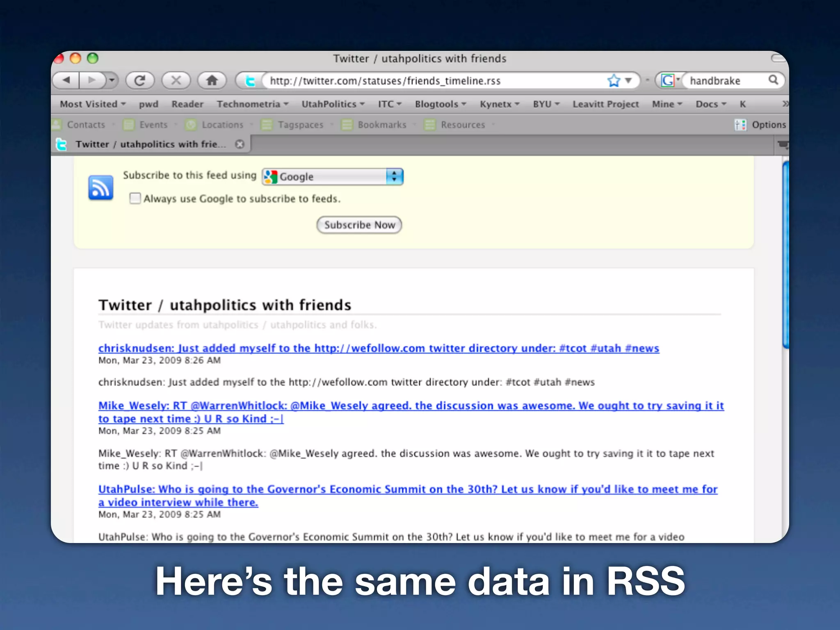
Task: Open the Docs bookmarks folder
Action: coord(711,104)
